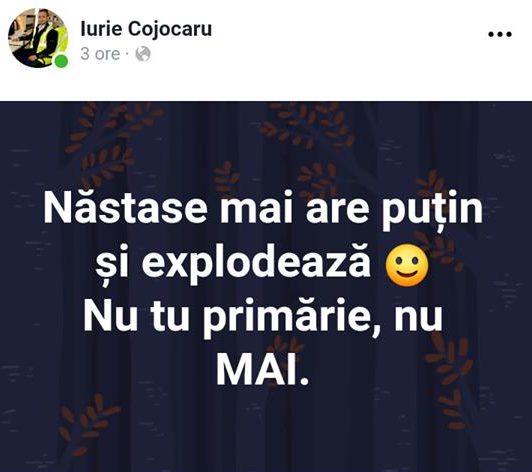Click the smiley face emoji
This screenshot has width=532, height=472.
click(x=407, y=265)
